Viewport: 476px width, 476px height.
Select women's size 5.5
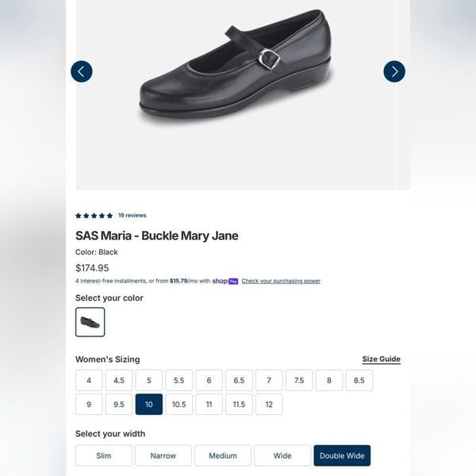[x=178, y=380]
